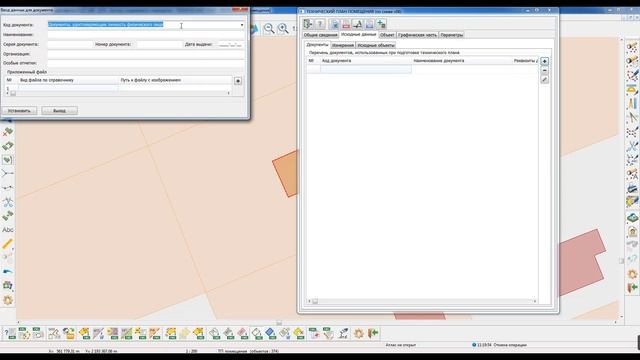The height and width of the screenshot is (360, 640).
Task: Switch to the Общие сведения tab
Action: coord(320,35)
